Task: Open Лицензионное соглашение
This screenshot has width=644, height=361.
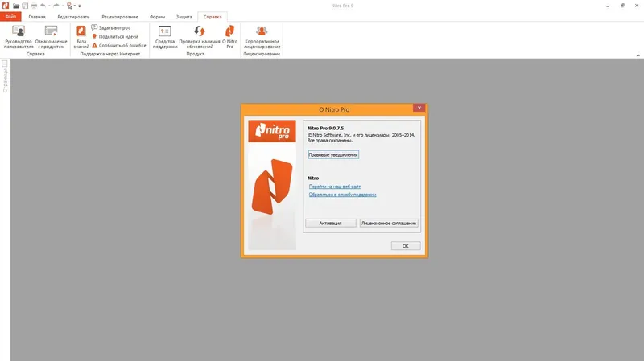Action: click(x=389, y=224)
